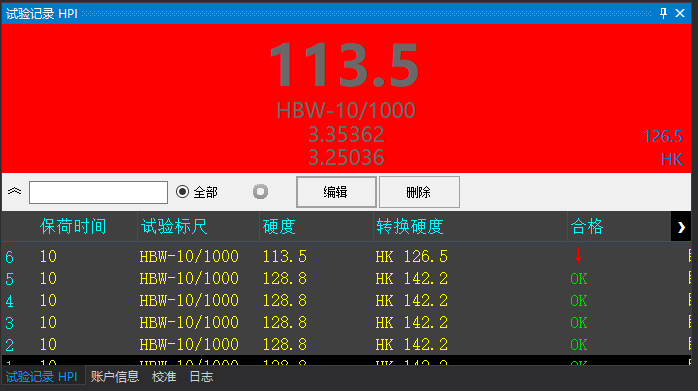698x391 pixels.
Task: Select the unlabeled gray radio button
Action: pos(260,192)
